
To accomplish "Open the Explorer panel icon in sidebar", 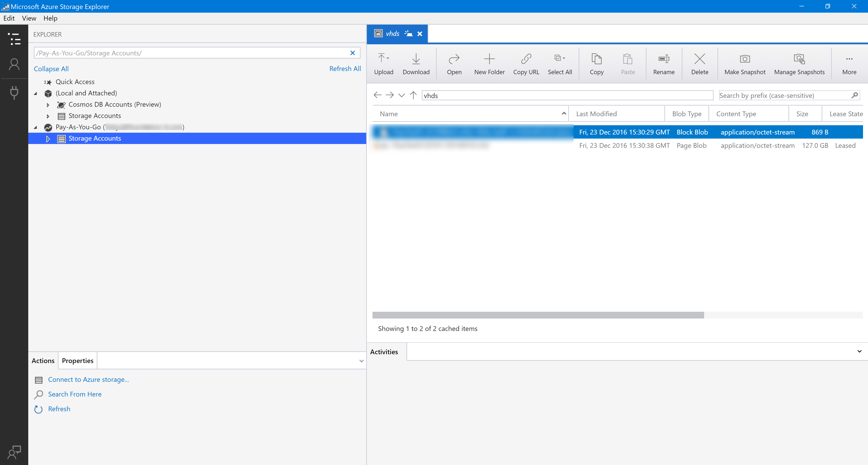I will pyautogui.click(x=14, y=39).
